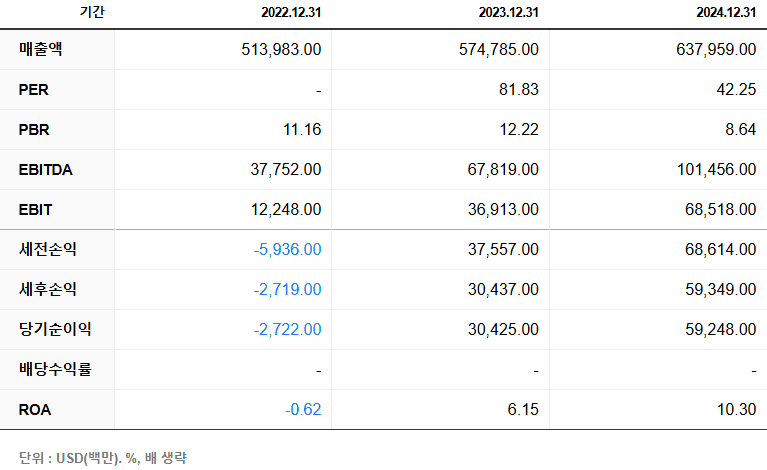Select the 세후손익 row label
This screenshot has width=767, height=470.
(48, 290)
